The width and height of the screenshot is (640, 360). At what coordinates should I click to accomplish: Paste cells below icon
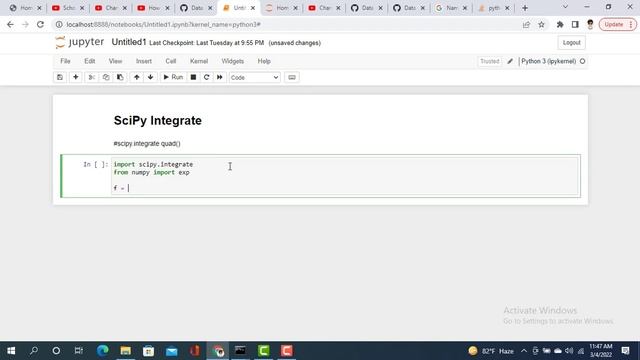click(x=120, y=77)
